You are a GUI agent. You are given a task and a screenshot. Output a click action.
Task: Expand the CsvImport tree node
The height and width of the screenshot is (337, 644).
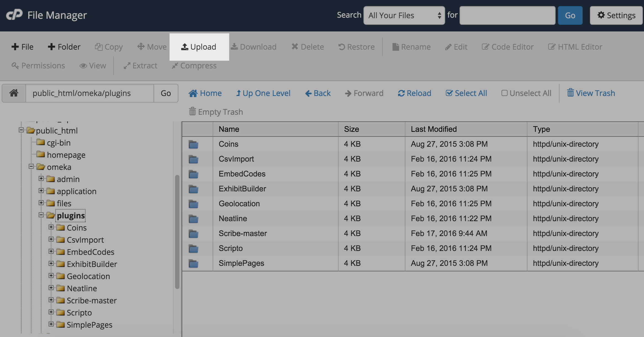point(51,239)
